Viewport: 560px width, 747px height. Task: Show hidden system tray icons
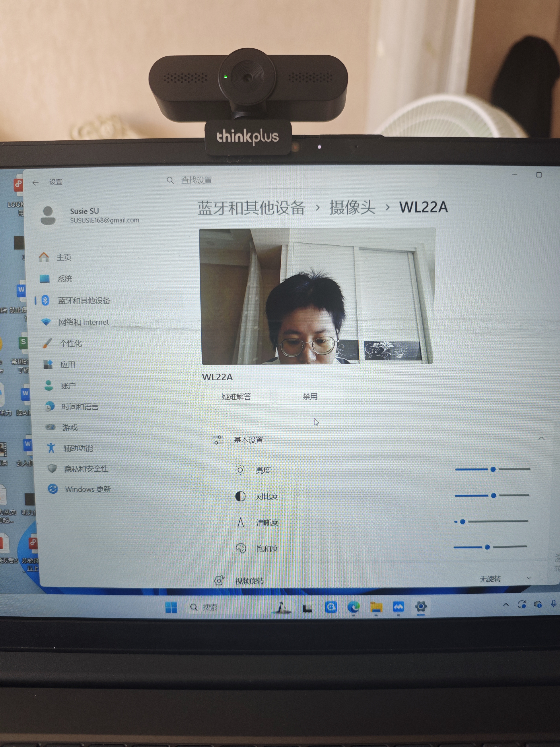click(x=506, y=605)
